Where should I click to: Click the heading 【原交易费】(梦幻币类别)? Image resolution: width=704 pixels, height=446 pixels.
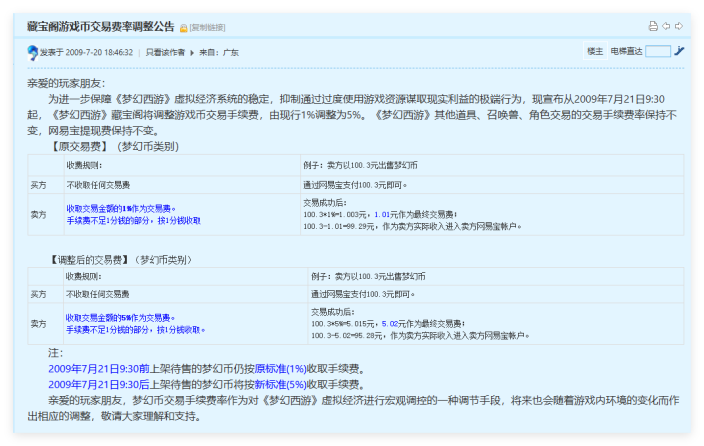pos(114,146)
